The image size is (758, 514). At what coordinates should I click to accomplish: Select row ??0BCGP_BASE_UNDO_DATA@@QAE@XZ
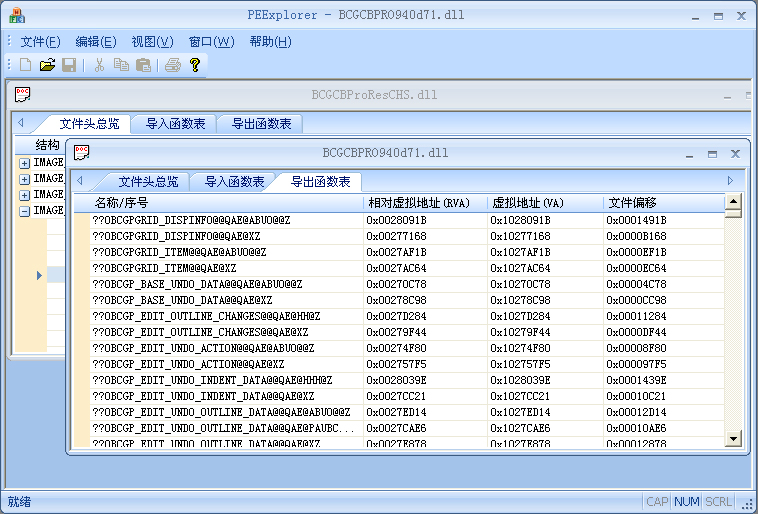pyautogui.click(x=407, y=300)
